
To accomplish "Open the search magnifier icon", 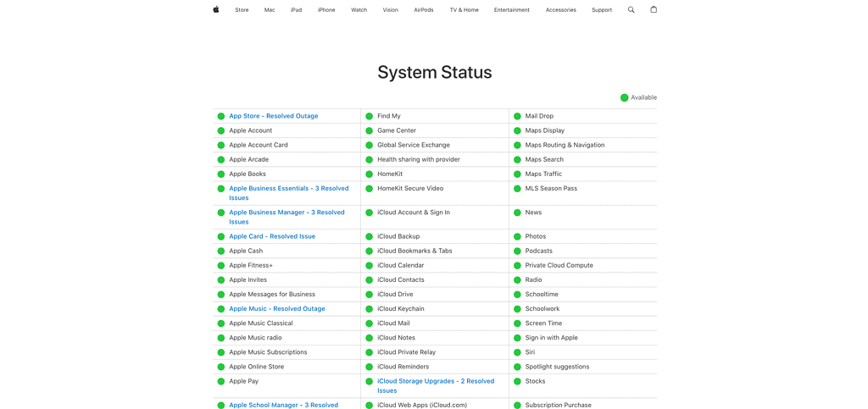I will 631,9.
